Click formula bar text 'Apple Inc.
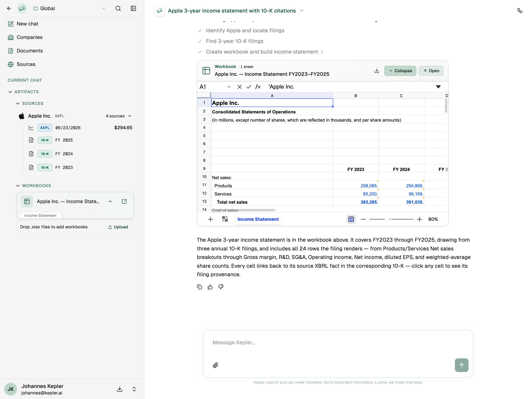532x399 pixels. (x=281, y=87)
